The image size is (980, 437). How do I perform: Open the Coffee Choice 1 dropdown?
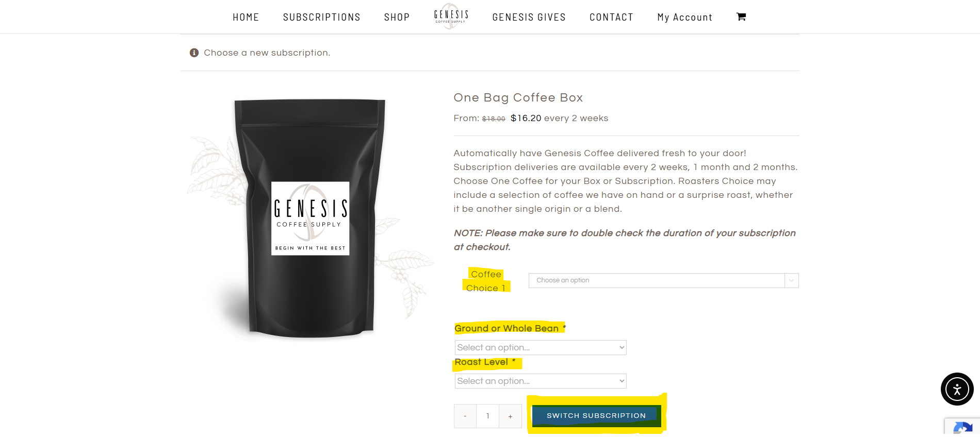pyautogui.click(x=663, y=280)
